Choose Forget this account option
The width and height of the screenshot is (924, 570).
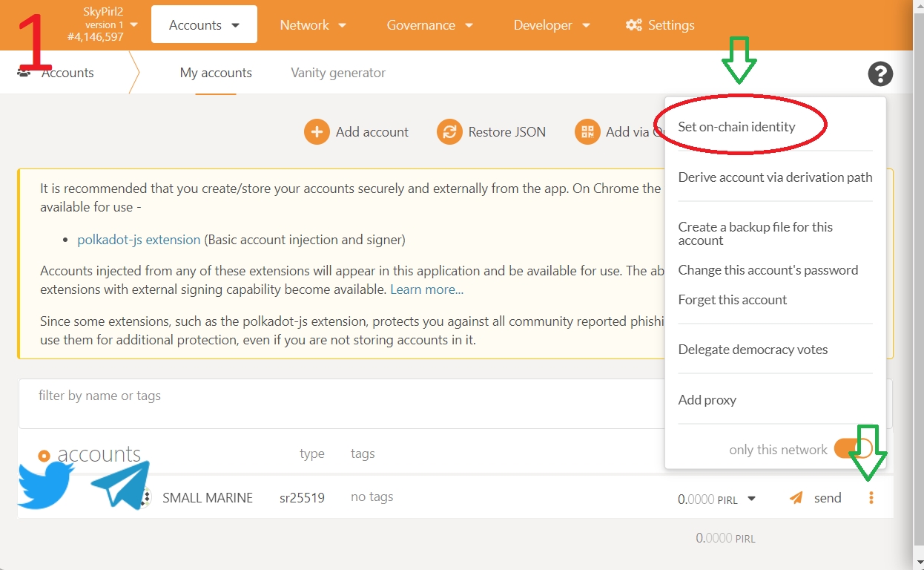(x=732, y=300)
